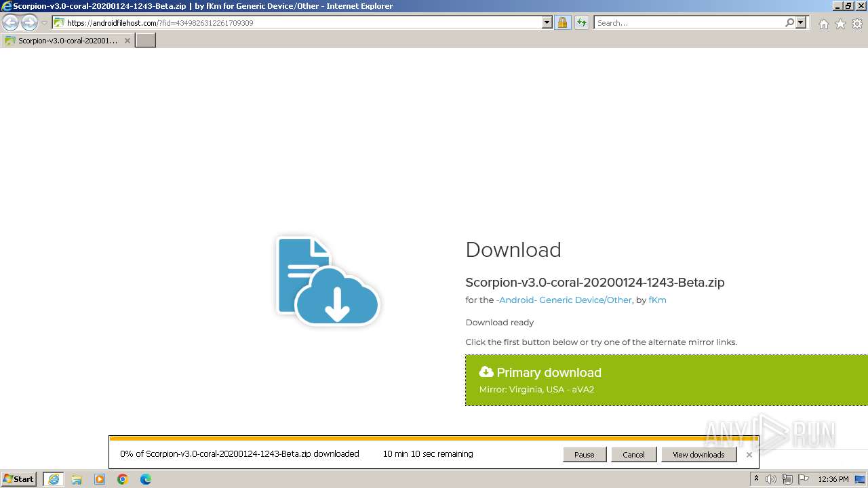Click the Mirror: Virginia, USA - aVA2 text
Viewport: 868px width, 488px height.
click(x=536, y=390)
